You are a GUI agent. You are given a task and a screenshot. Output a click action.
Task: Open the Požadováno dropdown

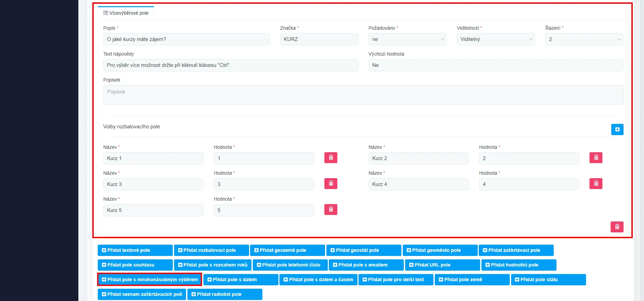tap(407, 39)
